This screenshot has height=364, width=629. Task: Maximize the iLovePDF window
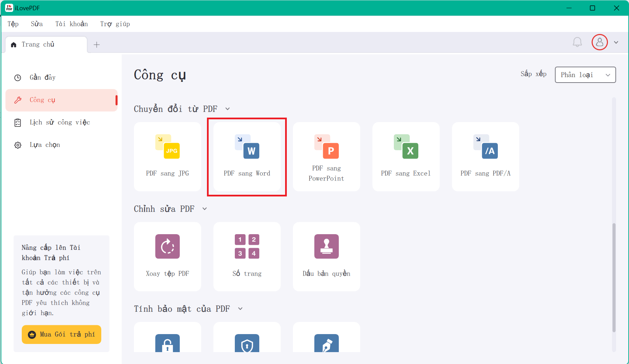592,8
